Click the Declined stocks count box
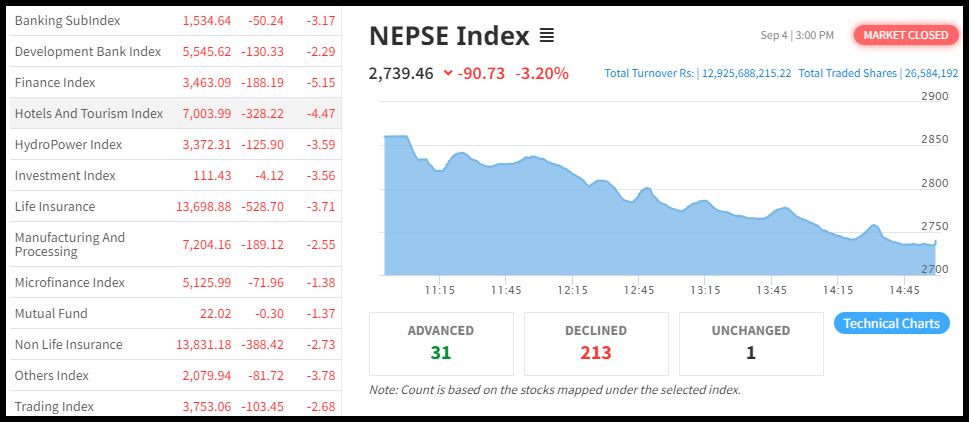Viewport: 969px width, 422px height. tap(596, 342)
